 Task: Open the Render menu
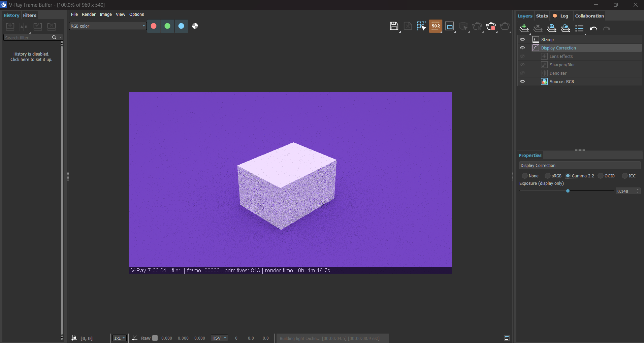[89, 14]
